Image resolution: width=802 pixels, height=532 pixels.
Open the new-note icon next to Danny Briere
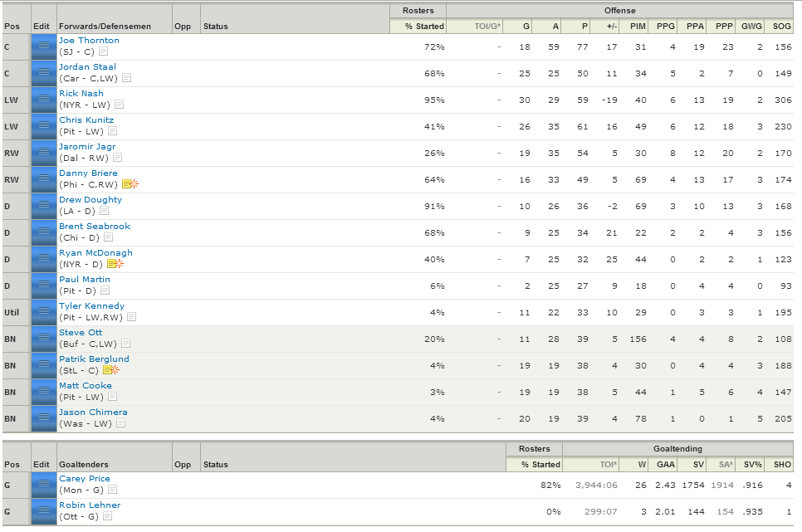(x=130, y=184)
